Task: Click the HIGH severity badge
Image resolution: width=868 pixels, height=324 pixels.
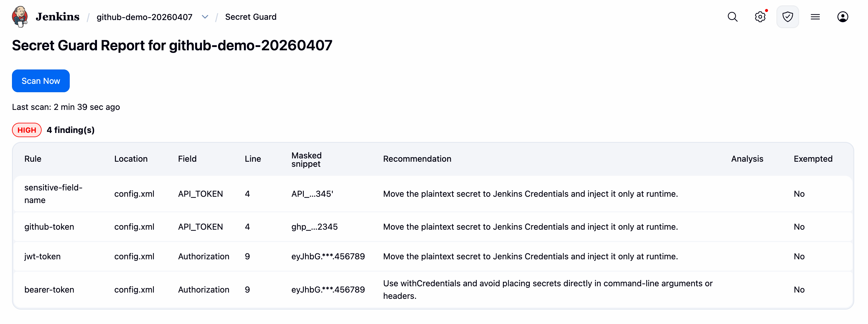Action: click(x=27, y=130)
